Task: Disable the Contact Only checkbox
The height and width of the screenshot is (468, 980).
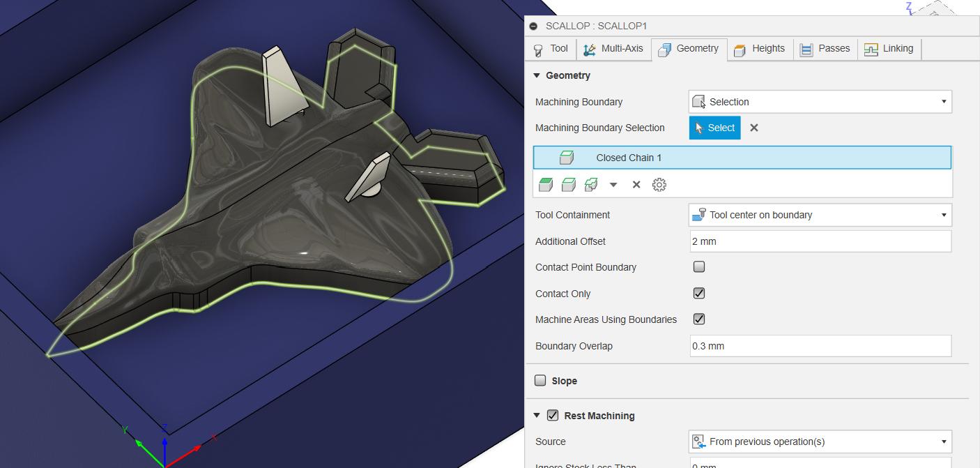Action: 699,294
